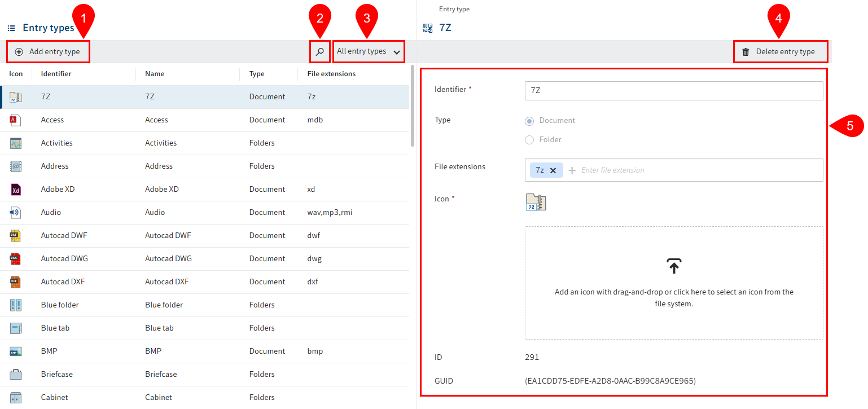Click the Audio speaker icon
The image size is (868, 409).
(x=15, y=213)
